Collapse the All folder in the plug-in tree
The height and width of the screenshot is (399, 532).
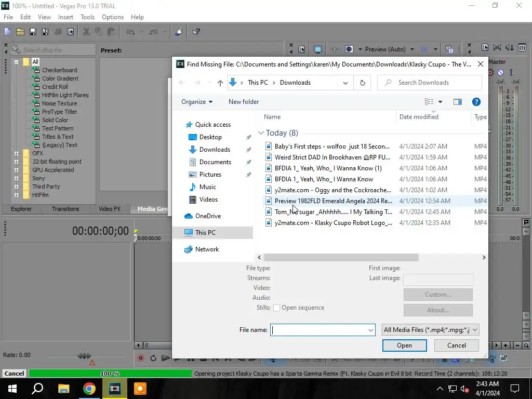point(16,62)
